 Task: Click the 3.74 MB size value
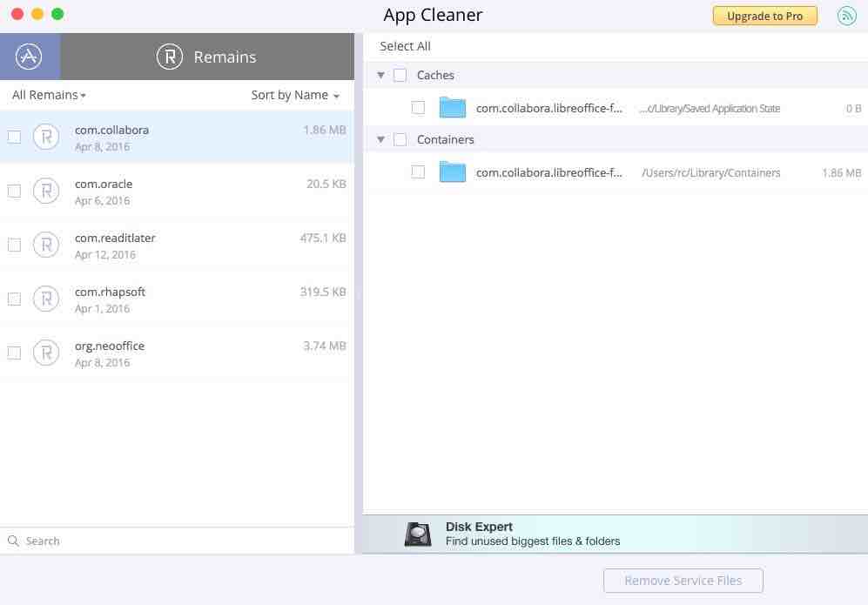coord(325,346)
